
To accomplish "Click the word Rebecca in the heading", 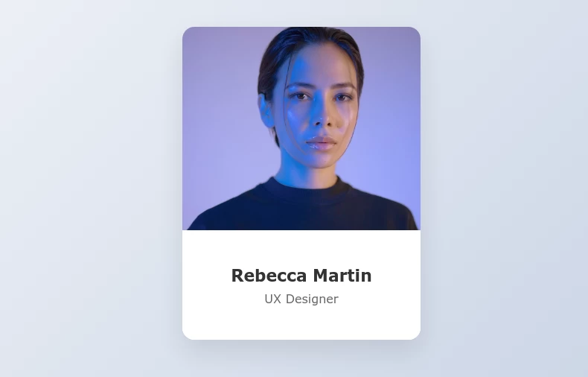I will 269,276.
